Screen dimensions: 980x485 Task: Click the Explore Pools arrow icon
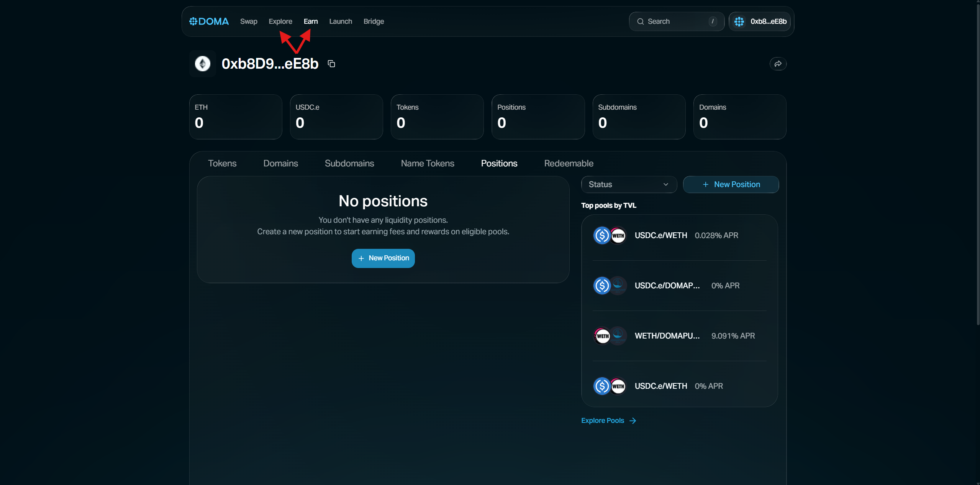tap(633, 421)
